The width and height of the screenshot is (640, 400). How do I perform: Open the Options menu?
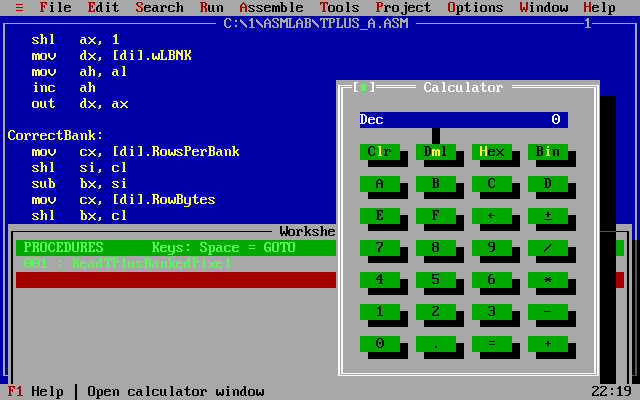475,7
